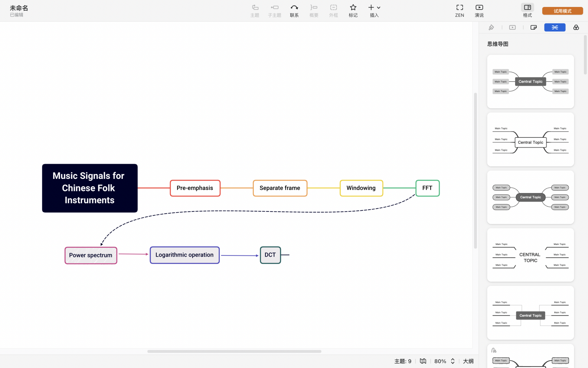Open the color theme panel tab

click(x=576, y=27)
